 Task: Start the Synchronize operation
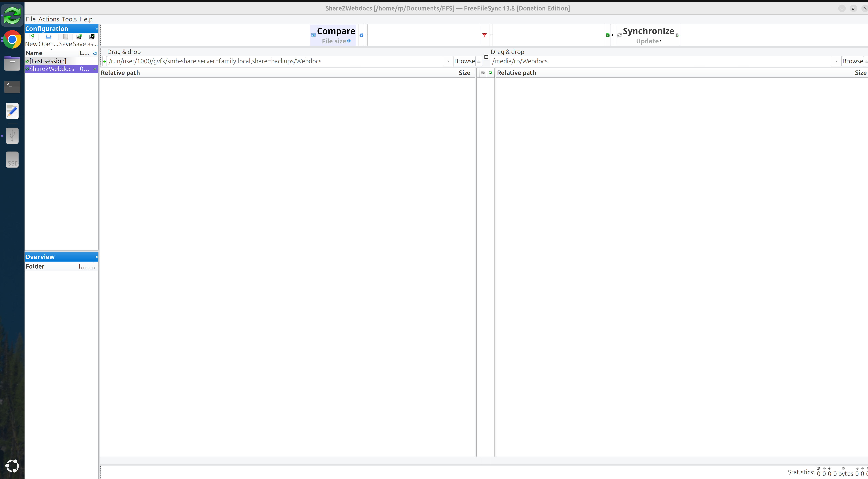648,35
